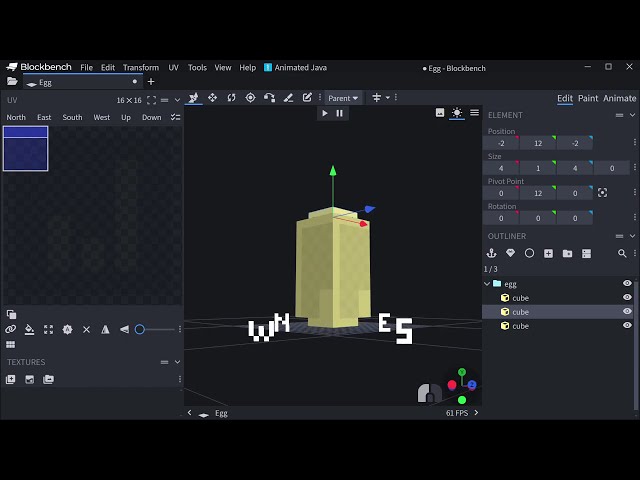
Task: Click the pencil-in-square edit tool icon
Action: pyautogui.click(x=307, y=98)
